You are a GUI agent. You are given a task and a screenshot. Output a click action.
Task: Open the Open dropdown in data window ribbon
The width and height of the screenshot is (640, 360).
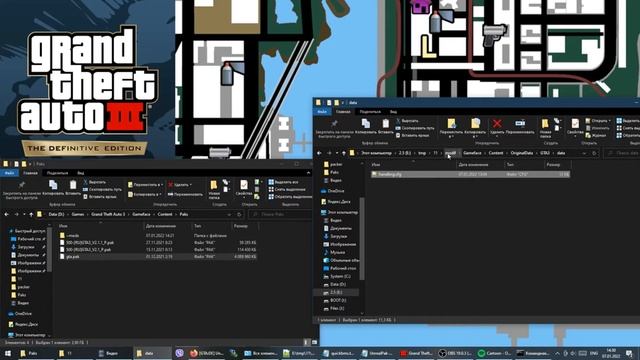pos(598,121)
